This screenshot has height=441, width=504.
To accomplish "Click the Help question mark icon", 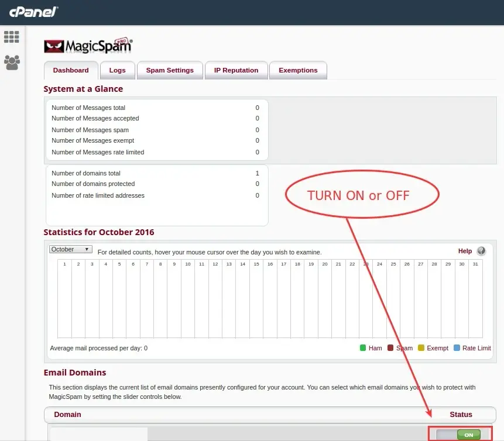I will tap(481, 251).
